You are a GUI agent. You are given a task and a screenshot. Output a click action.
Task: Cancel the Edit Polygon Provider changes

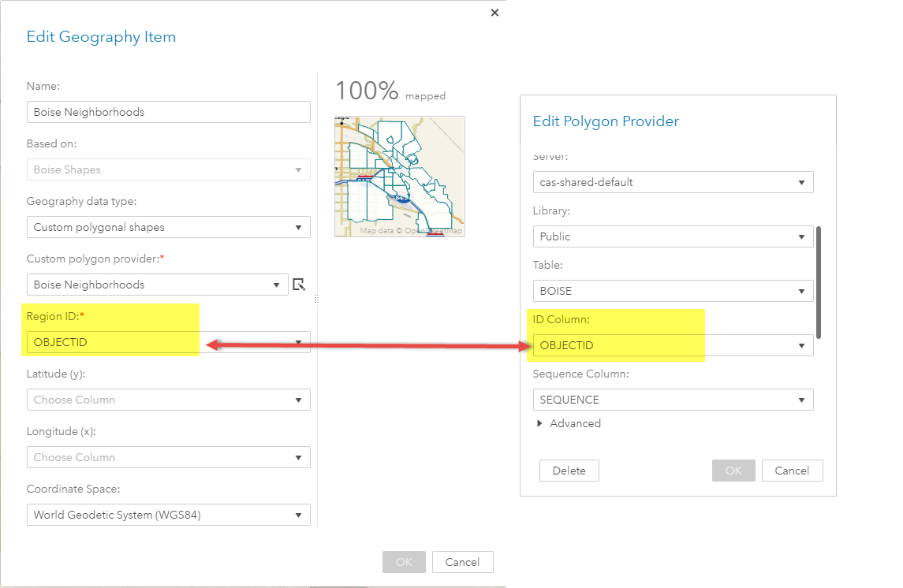[x=792, y=470]
